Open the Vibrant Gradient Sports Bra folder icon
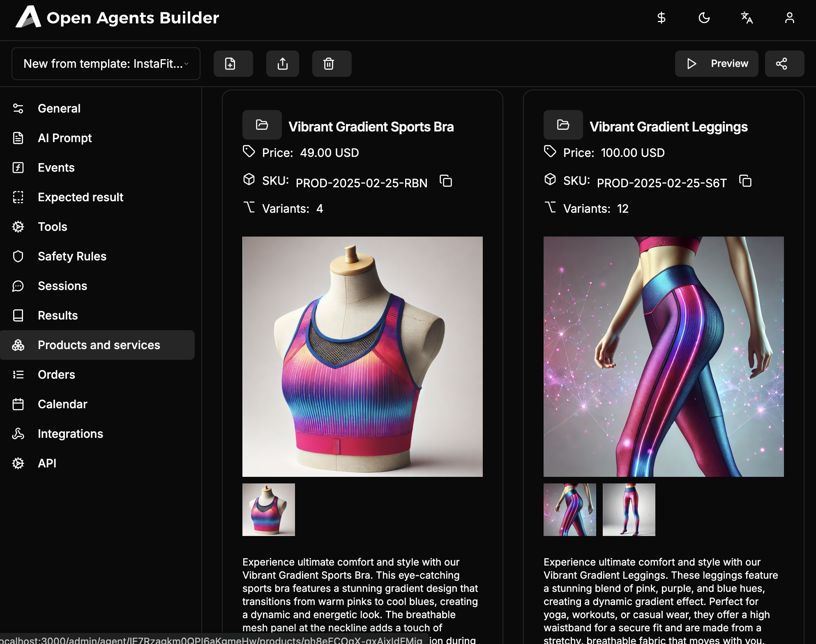 point(262,125)
